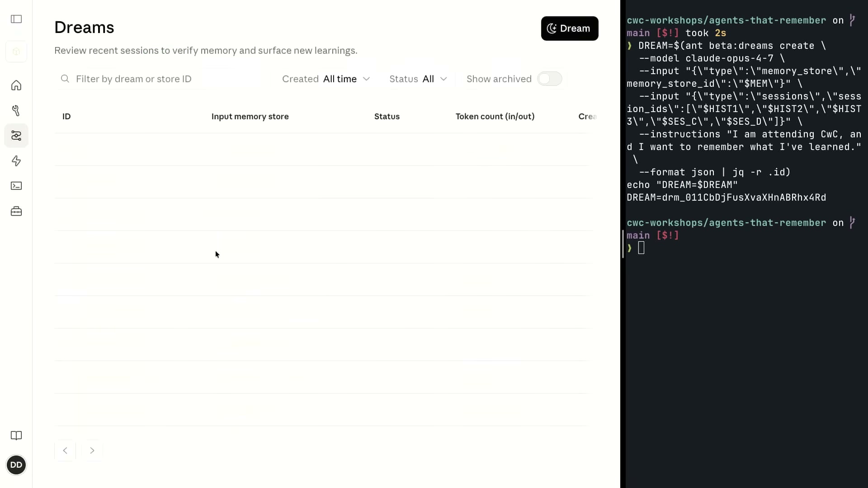
Task: Open the workspace cube icon
Action: pos(16,52)
